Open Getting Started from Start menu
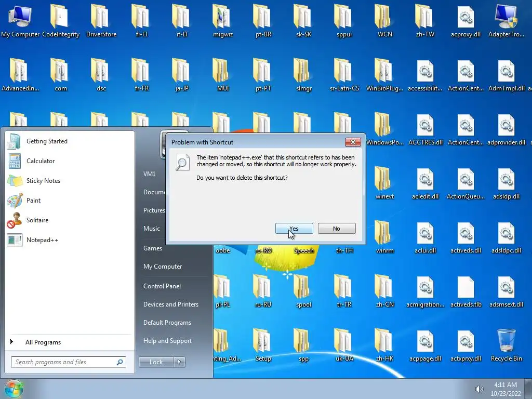 coord(70,141)
